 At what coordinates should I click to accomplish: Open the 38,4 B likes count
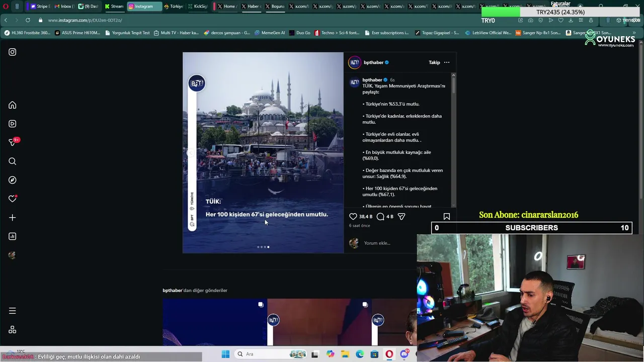tap(366, 217)
